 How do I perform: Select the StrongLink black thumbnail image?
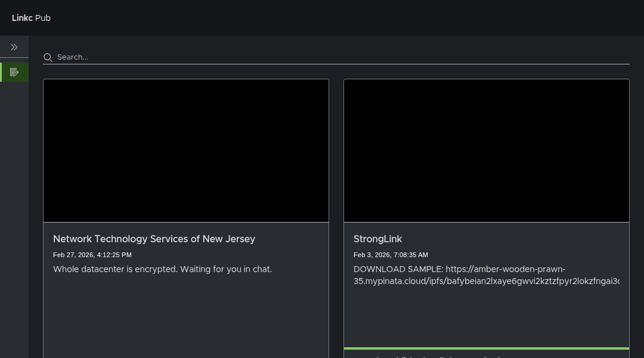pyautogui.click(x=487, y=150)
